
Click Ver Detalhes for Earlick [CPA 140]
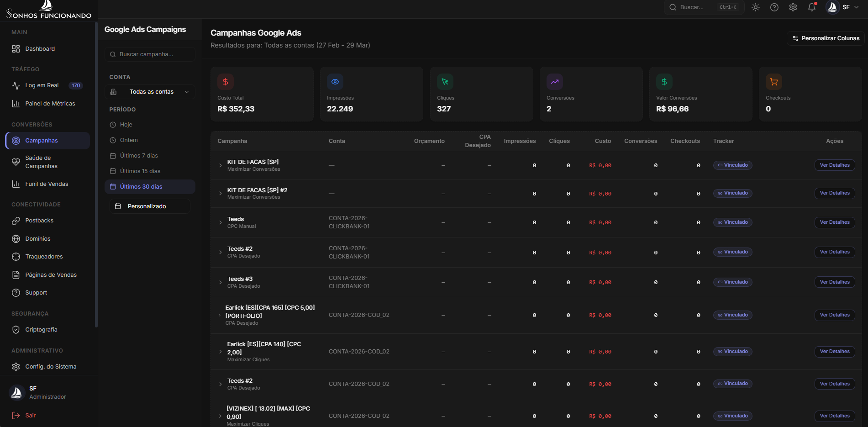(x=835, y=352)
